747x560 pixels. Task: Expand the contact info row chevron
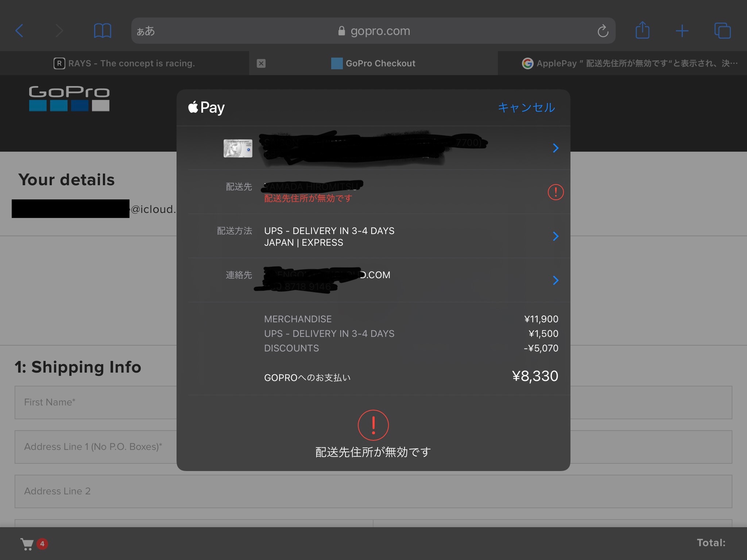(556, 280)
